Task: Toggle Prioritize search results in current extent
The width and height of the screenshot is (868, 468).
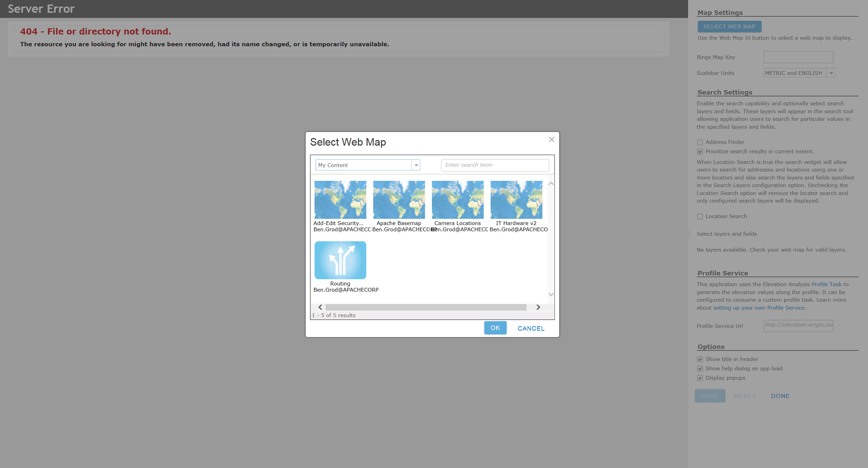Action: 700,152
